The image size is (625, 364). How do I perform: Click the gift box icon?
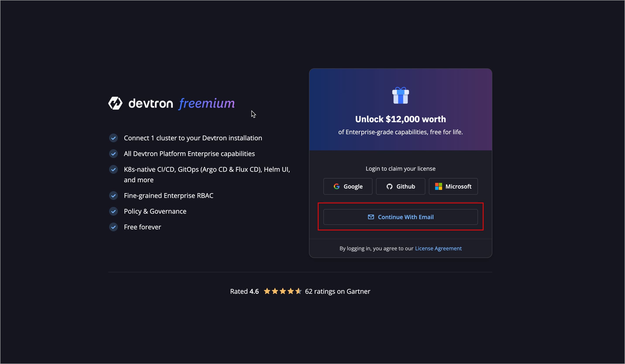coord(400,95)
